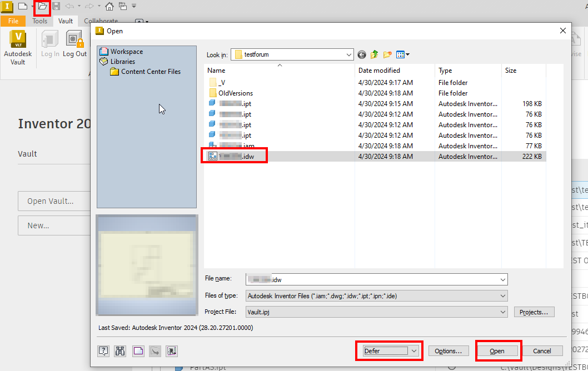Open the Options dialog

(448, 350)
